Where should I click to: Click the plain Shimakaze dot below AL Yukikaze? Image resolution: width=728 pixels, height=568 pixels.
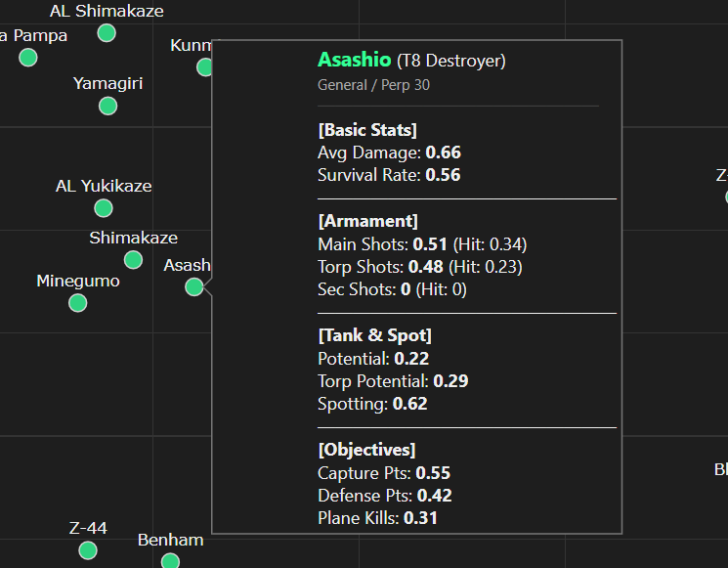[133, 259]
